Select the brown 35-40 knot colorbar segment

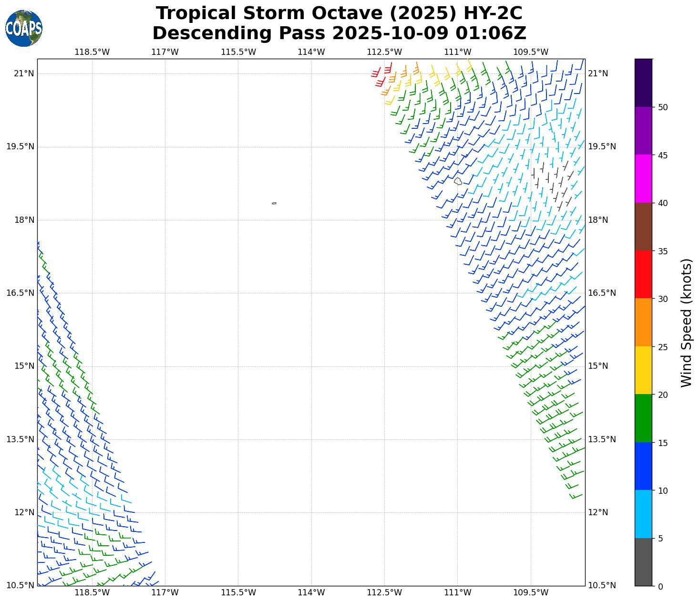[643, 227]
